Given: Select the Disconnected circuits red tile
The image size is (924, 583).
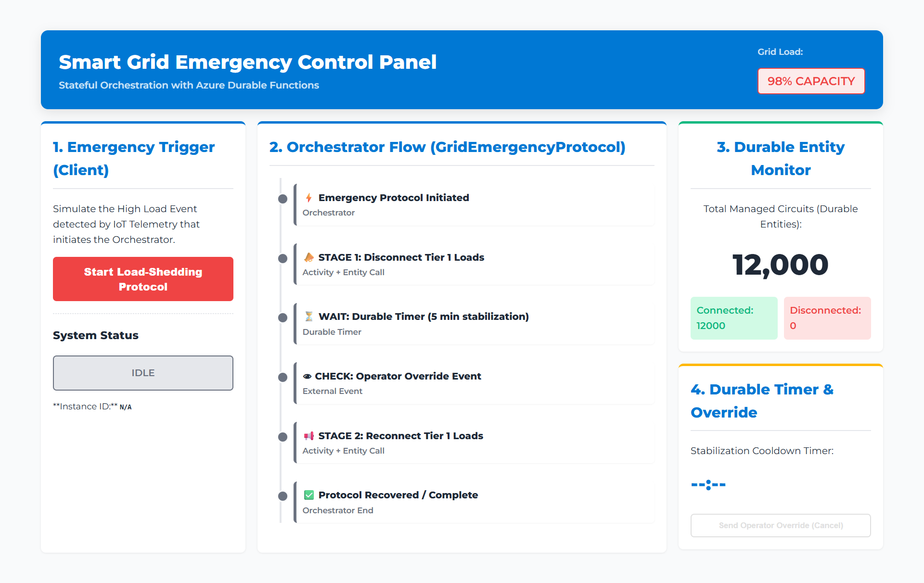Looking at the screenshot, I should (x=827, y=318).
